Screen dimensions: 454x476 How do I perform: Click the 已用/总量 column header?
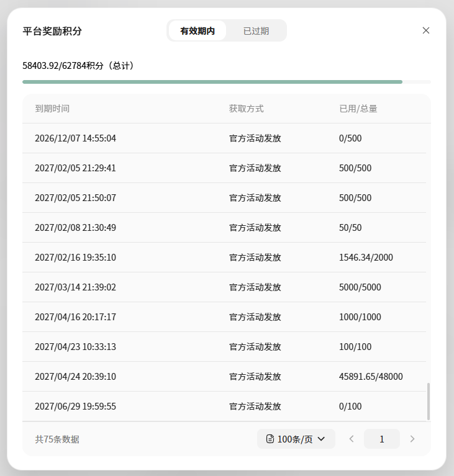tap(358, 109)
